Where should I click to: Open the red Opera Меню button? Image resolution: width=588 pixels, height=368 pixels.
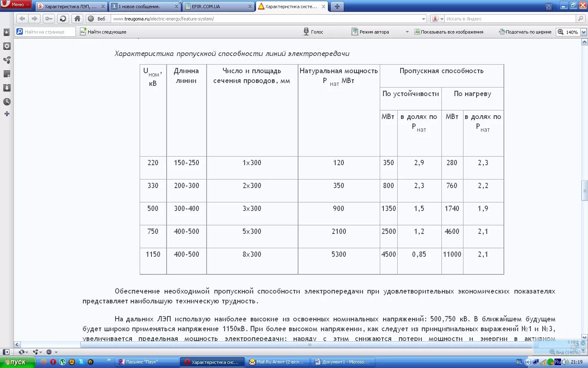[16, 4]
